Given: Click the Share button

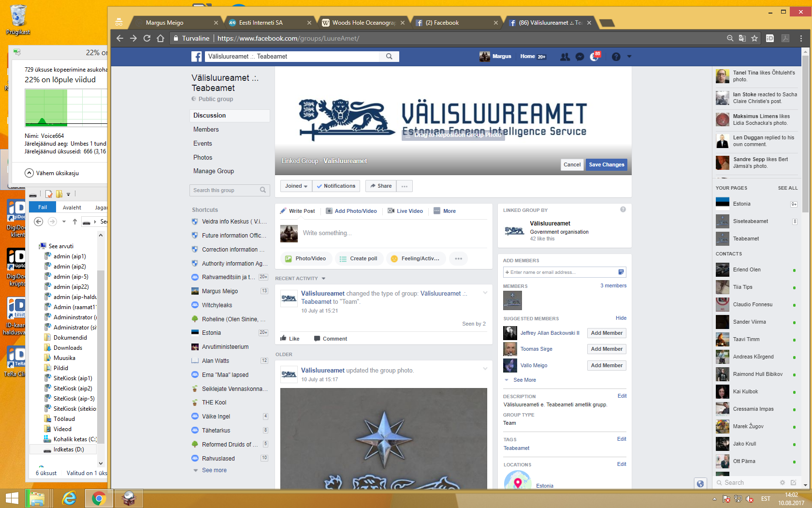Looking at the screenshot, I should [x=381, y=186].
